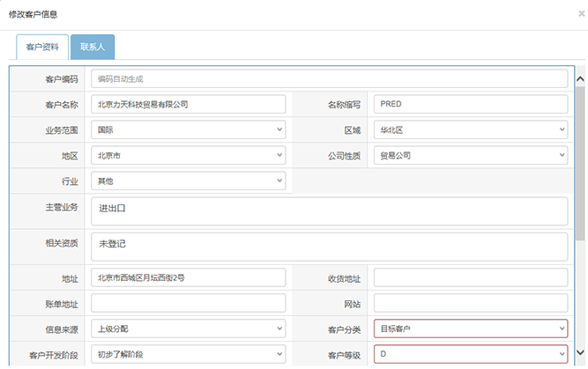
Task: Edit the 地址 input field
Action: coord(188,278)
